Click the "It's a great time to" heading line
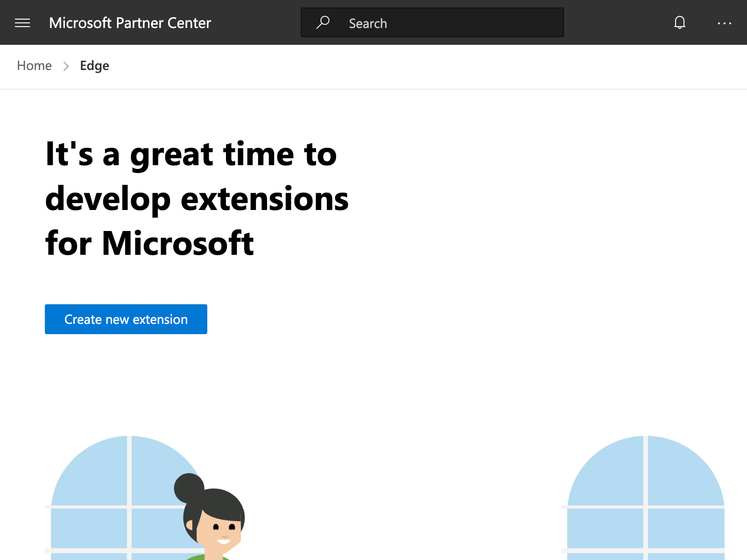 (191, 154)
